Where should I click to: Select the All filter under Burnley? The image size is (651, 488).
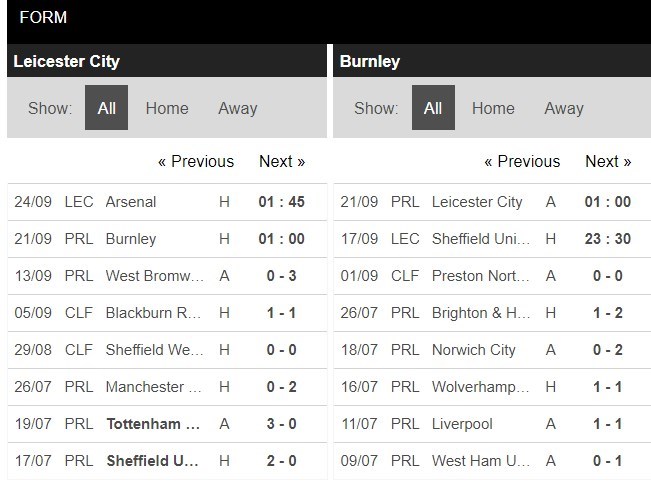pyautogui.click(x=433, y=108)
